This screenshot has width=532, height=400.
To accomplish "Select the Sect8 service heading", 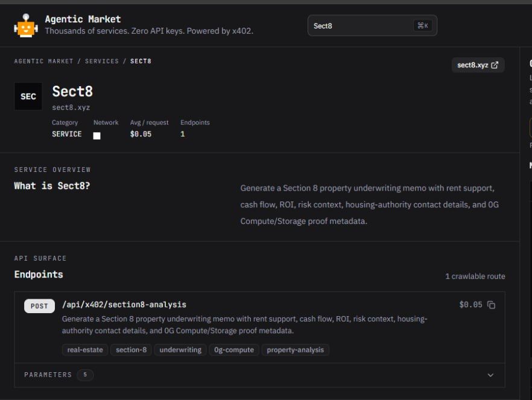I will (72, 91).
